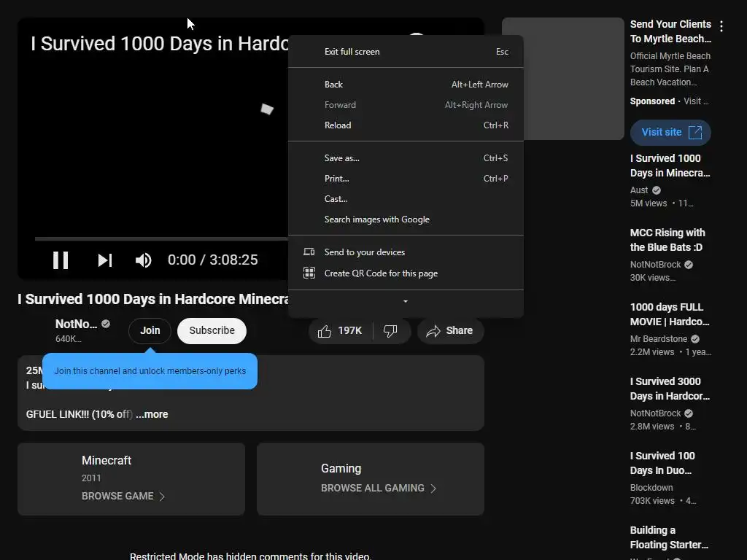The image size is (747, 560).
Task: Click the 640K subscriber count
Action: (68, 339)
